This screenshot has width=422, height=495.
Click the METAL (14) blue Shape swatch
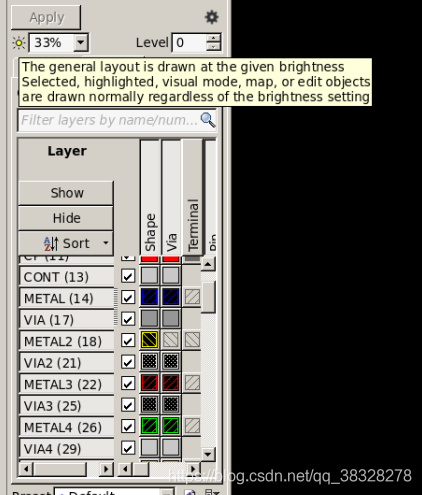click(149, 297)
